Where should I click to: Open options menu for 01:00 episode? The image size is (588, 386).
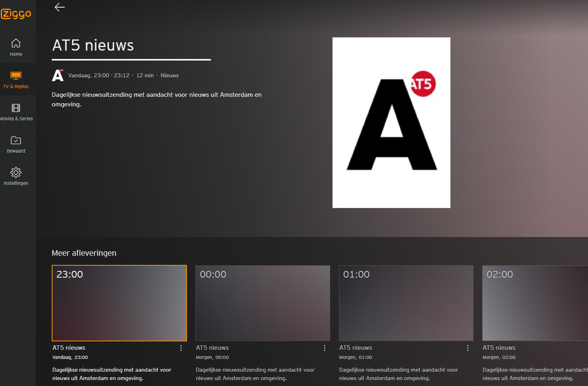468,348
